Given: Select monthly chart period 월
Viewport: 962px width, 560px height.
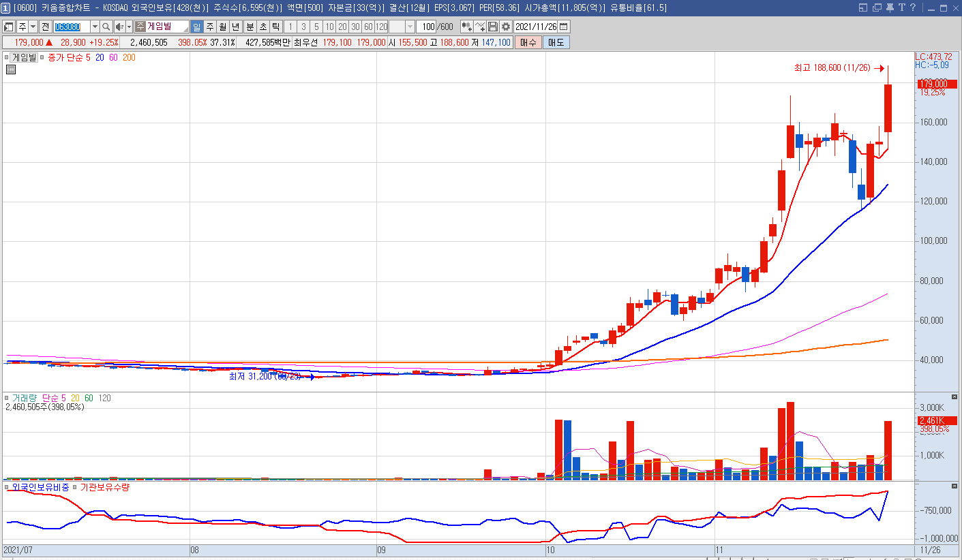Looking at the screenshot, I should 223,27.
